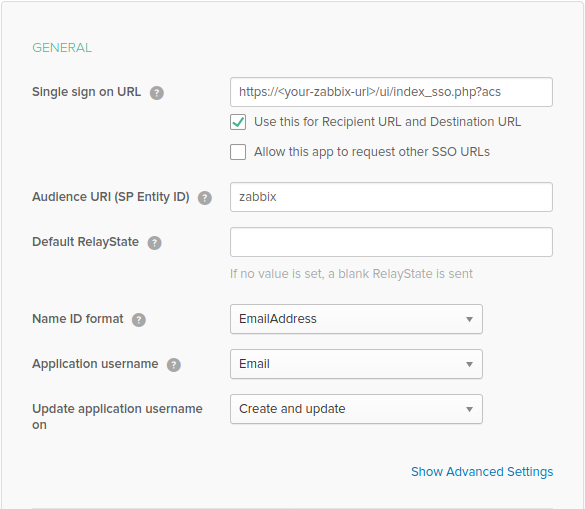
Task: Click help icon beside Single sign on URL
Action: pos(157,93)
